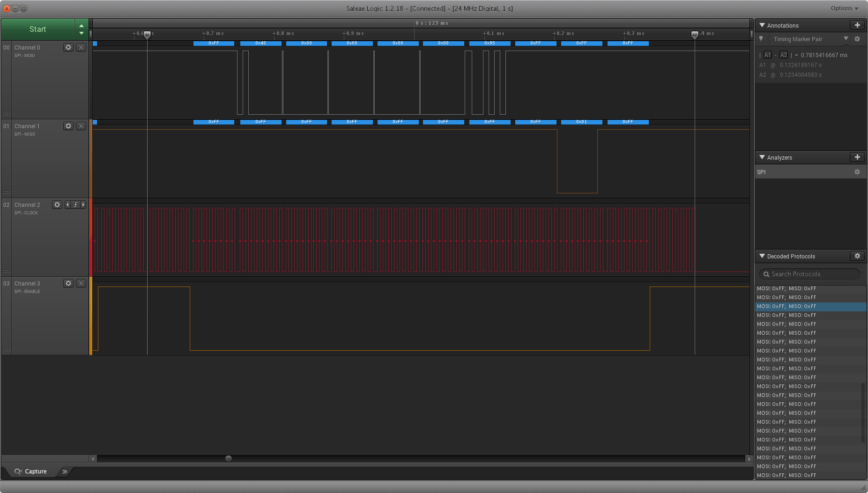Image resolution: width=868 pixels, height=493 pixels.
Task: Click Channel 2 drag handle grip
Action: coord(7,271)
